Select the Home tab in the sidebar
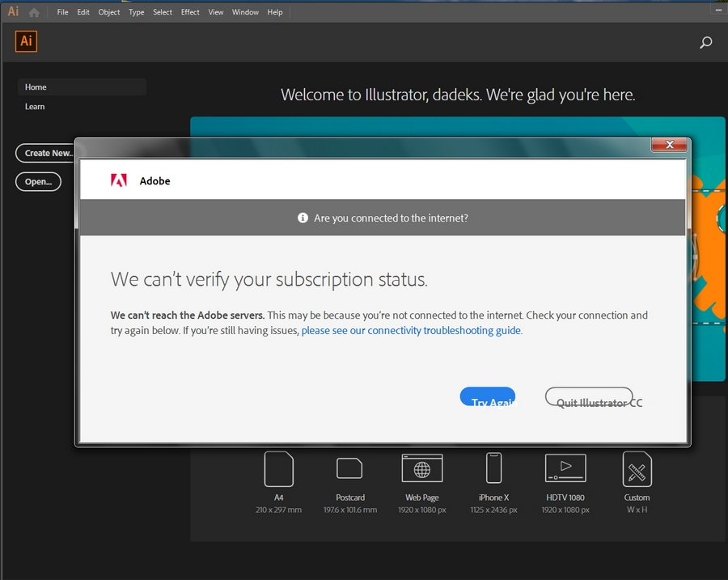Screen dimensions: 728x580 [83, 87]
